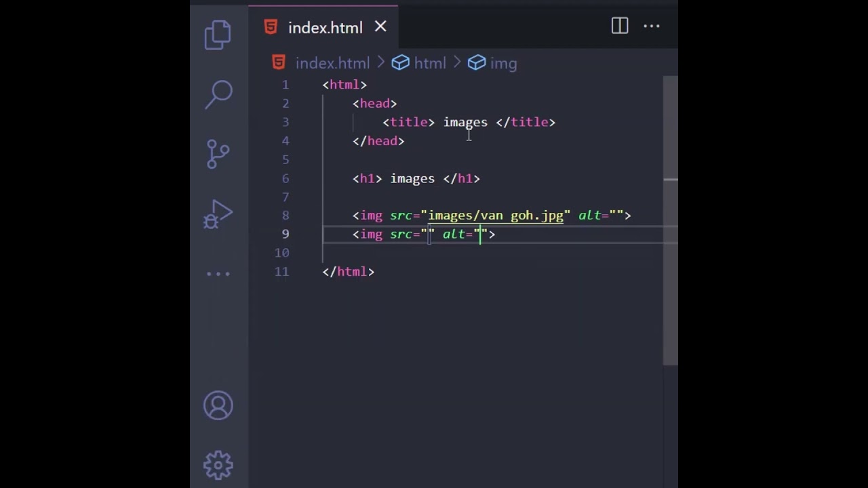Show additional views via activity bar ellipsis

pyautogui.click(x=218, y=274)
